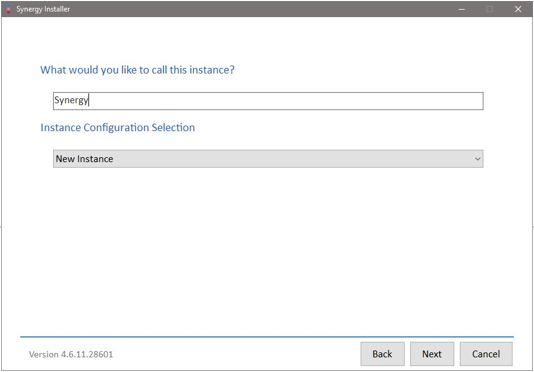
Task: Minimize the Synergy Installer window
Action: pyautogui.click(x=461, y=9)
